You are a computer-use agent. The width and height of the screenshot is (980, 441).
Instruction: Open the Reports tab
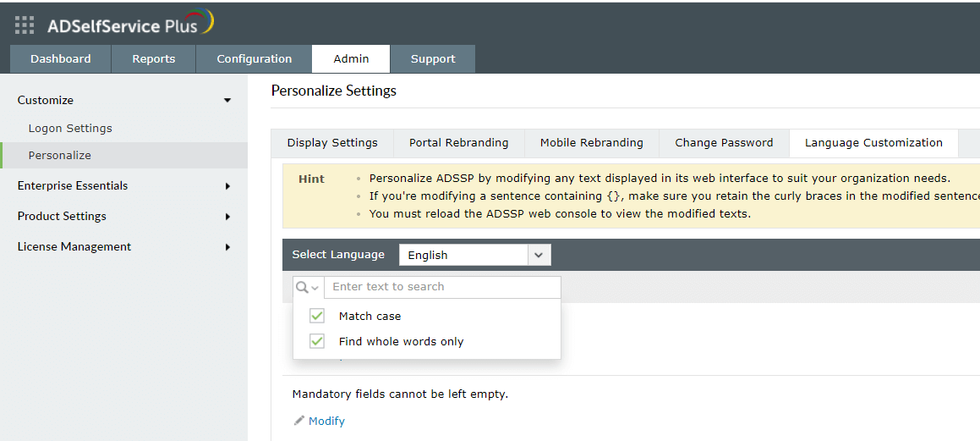click(x=153, y=59)
